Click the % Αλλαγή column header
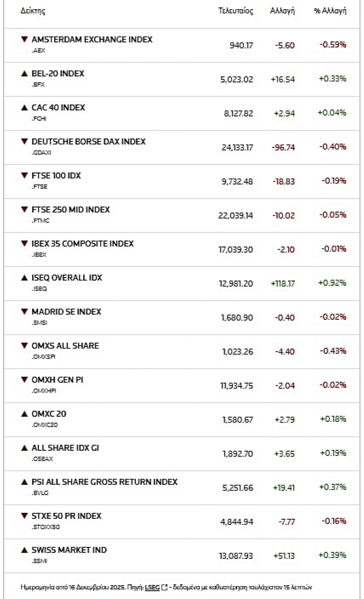Viewport: 364px width, 599px height. 330,12
